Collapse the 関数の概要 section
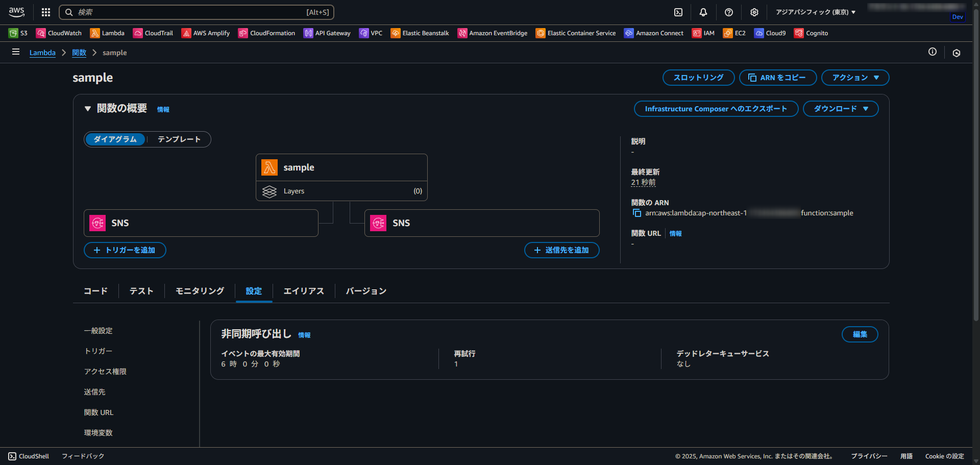Screen dimensions: 980x465 point(87,109)
